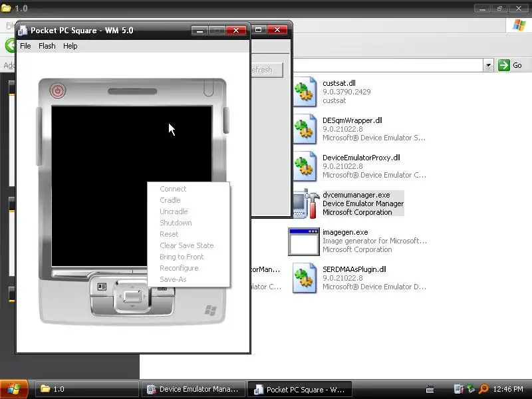Click the Windows logo on the emulator skin
The height and width of the screenshot is (399, 532).
(211, 310)
